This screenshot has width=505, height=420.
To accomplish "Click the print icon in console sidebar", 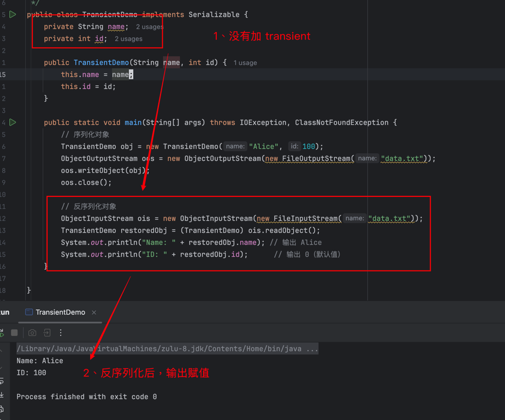I will click(x=2, y=409).
